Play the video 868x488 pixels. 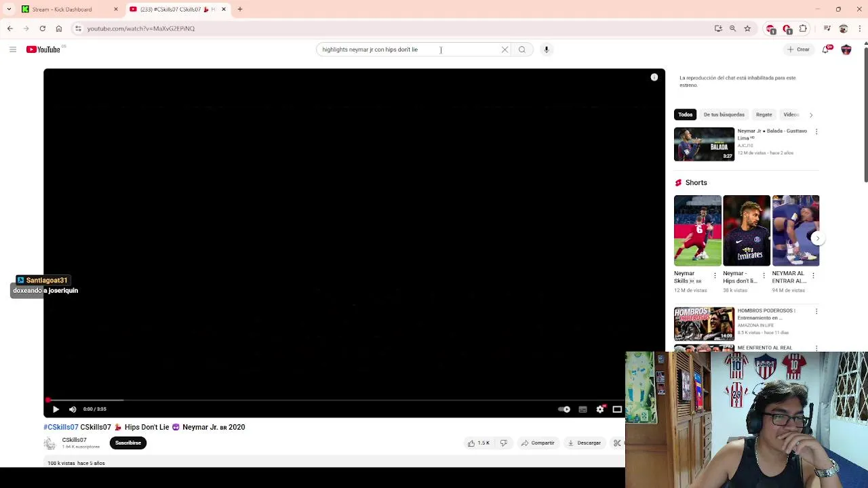[56, 409]
